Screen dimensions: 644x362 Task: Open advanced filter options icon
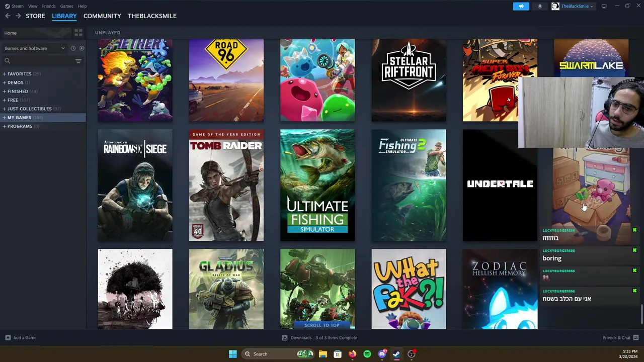(78, 61)
